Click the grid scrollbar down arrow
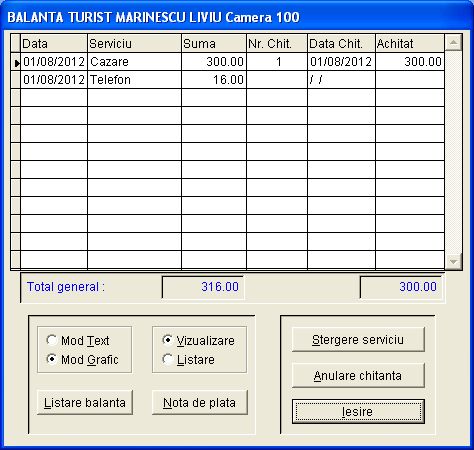Image resolution: width=474 pixels, height=450 pixels. tap(453, 261)
